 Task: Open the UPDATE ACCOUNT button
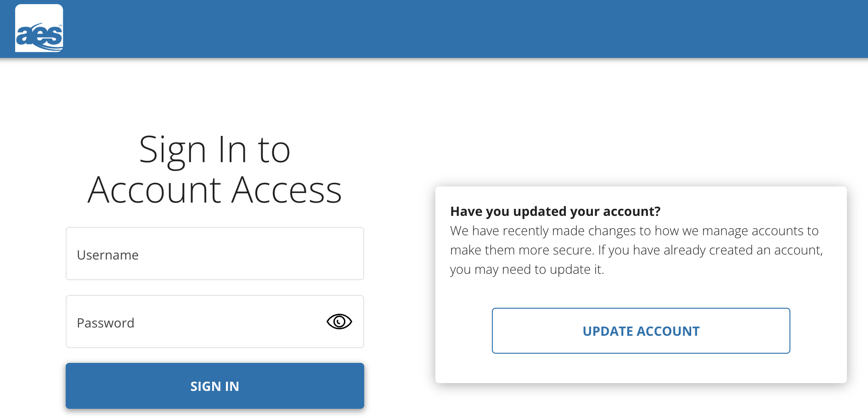(641, 331)
